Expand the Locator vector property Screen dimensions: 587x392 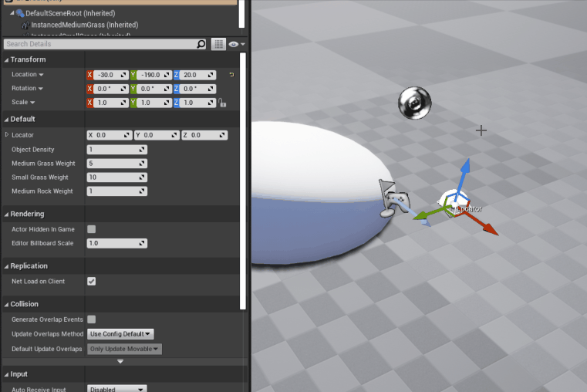[x=7, y=135]
